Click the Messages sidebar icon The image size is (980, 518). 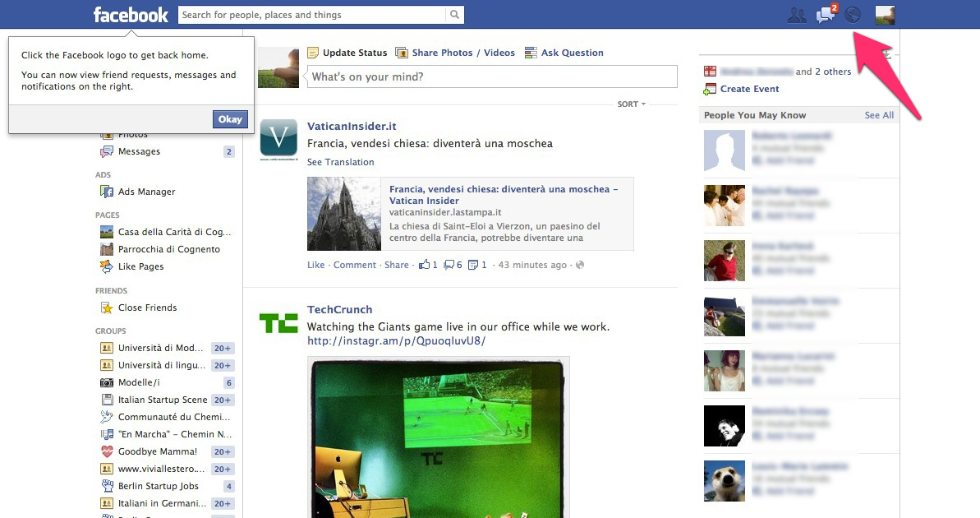(107, 151)
